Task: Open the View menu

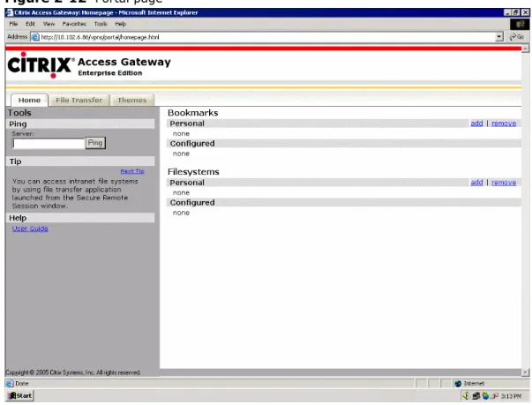Action: (x=49, y=24)
